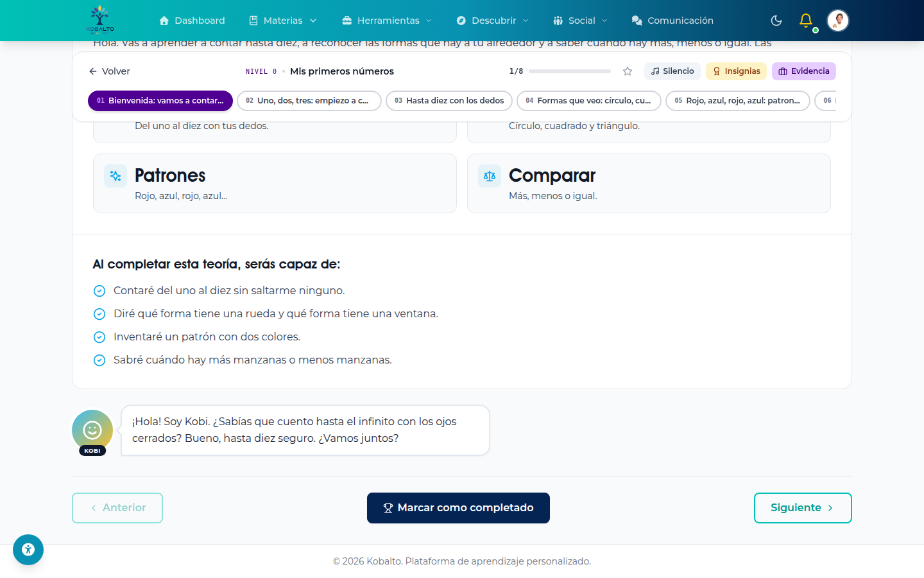
Task: Select tab 02 Uno, dos, tres
Action: [x=309, y=101]
